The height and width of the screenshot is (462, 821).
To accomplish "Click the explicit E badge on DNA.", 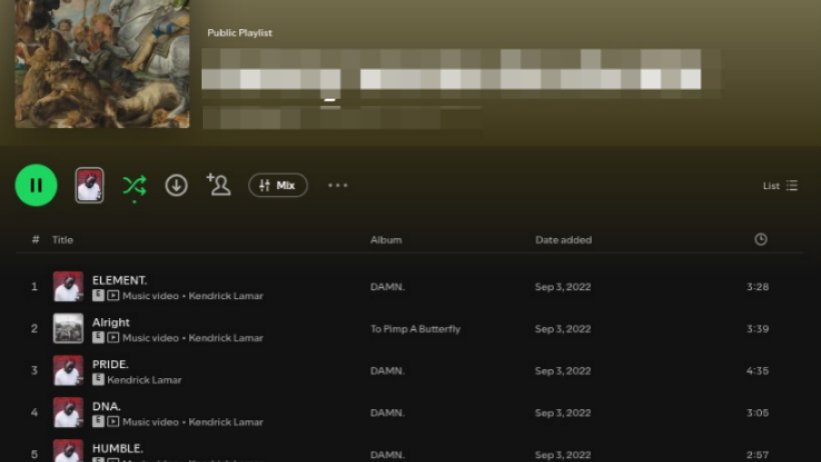I will [x=98, y=421].
